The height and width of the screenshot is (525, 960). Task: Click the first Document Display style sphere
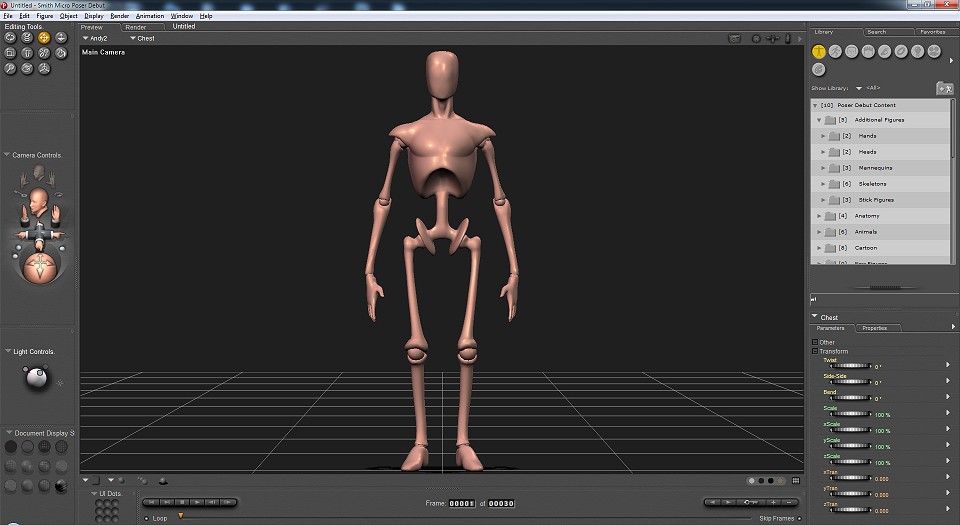coord(10,447)
